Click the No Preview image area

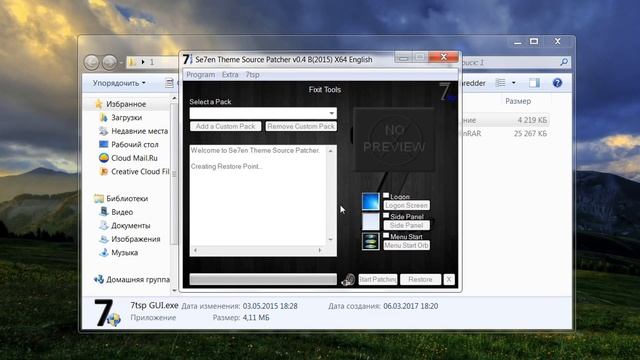[x=394, y=140]
